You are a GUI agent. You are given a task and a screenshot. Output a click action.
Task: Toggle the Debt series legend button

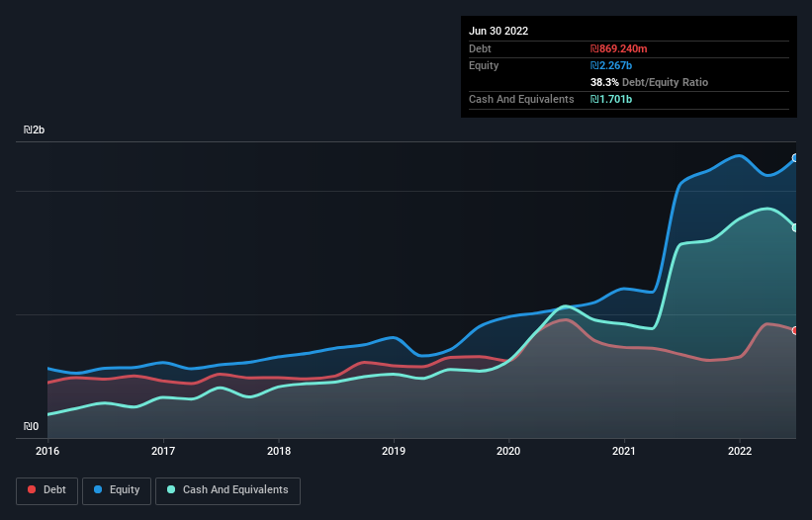(47, 490)
